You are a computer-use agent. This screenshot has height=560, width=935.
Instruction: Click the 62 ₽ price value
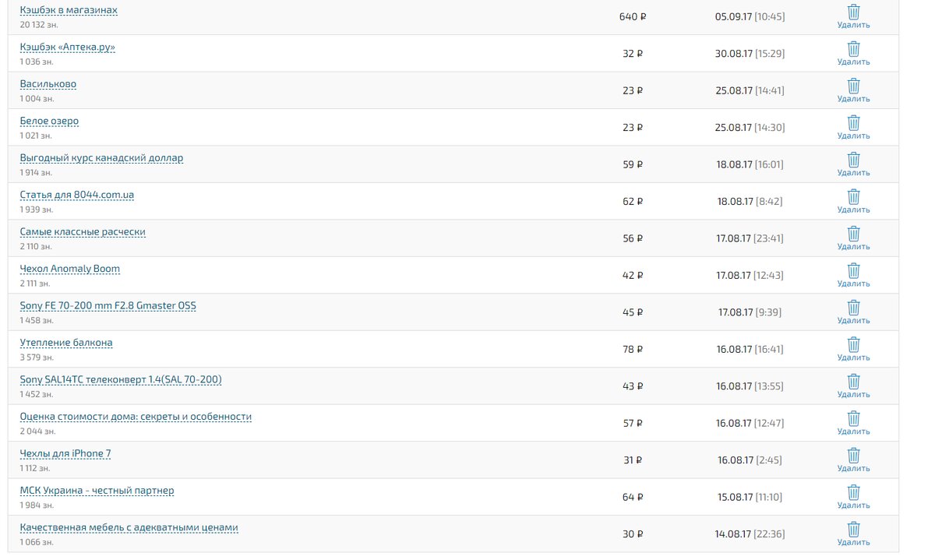pos(633,201)
